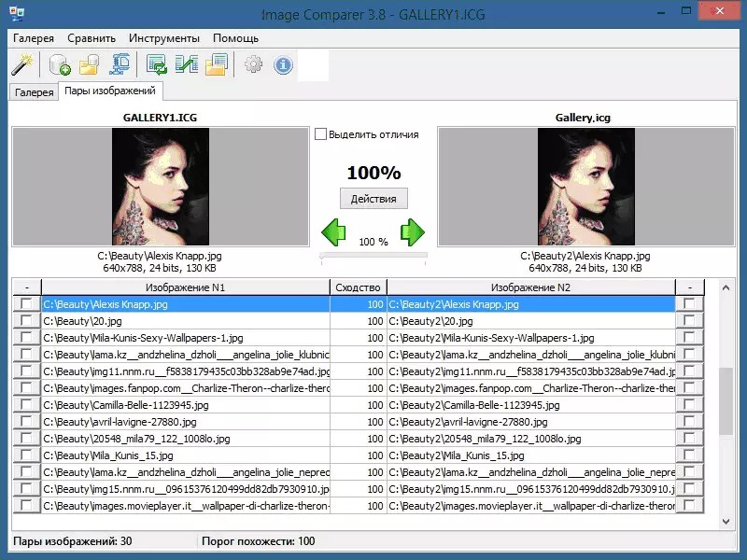Create a new gallery database
747x560 pixels.
60,64
